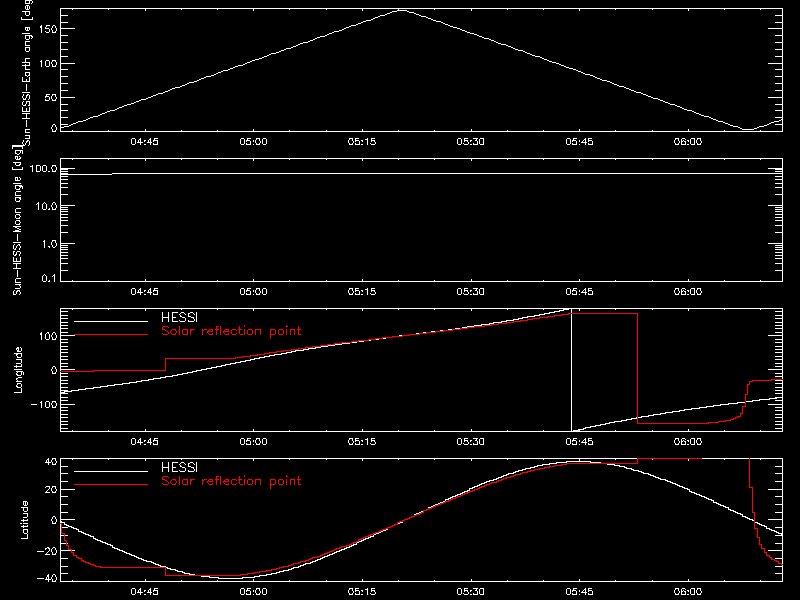This screenshot has height=600, width=800.
Task: Click the red vertical drop line in Longitude plot
Action: coord(637,368)
